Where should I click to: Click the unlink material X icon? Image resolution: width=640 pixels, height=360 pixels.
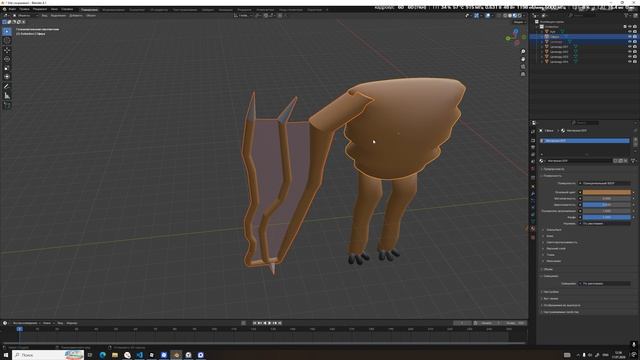pyautogui.click(x=626, y=161)
